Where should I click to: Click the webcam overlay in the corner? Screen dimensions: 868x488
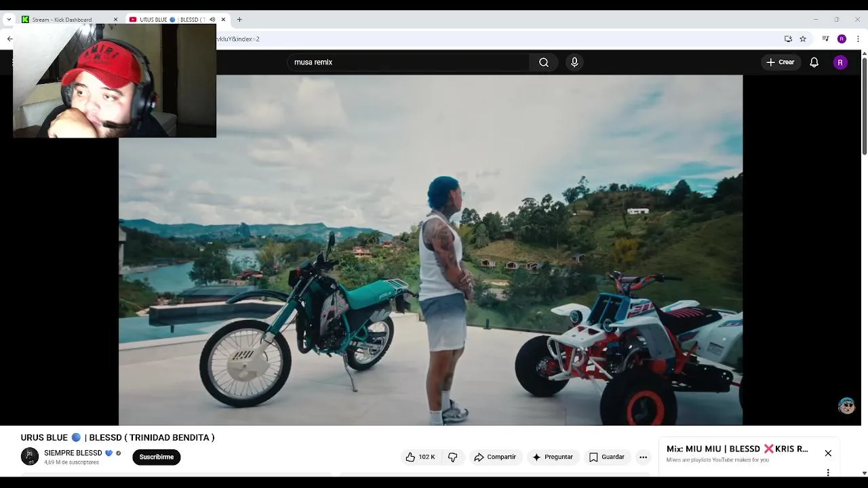point(115,81)
